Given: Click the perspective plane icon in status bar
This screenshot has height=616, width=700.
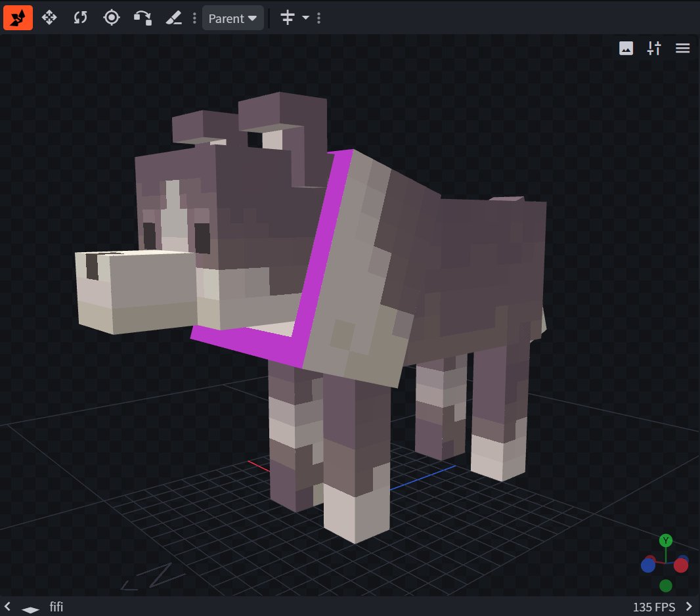Looking at the screenshot, I should [x=30, y=609].
